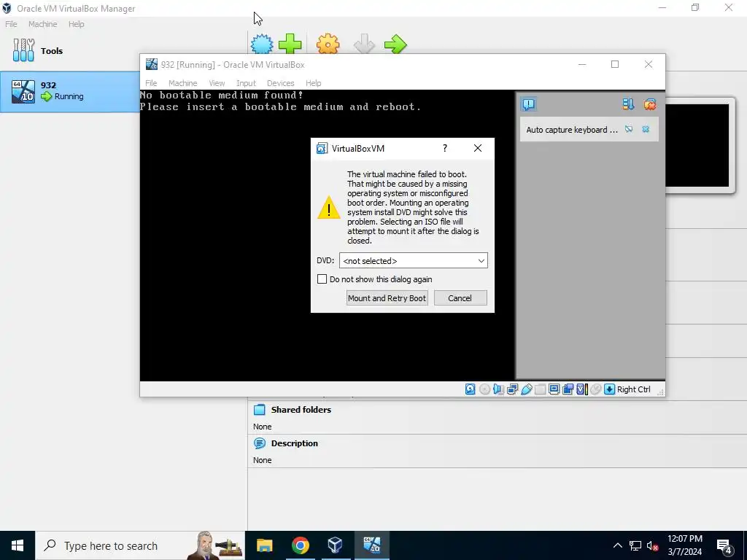Open Help menu in the 932 VM window

coord(313,83)
